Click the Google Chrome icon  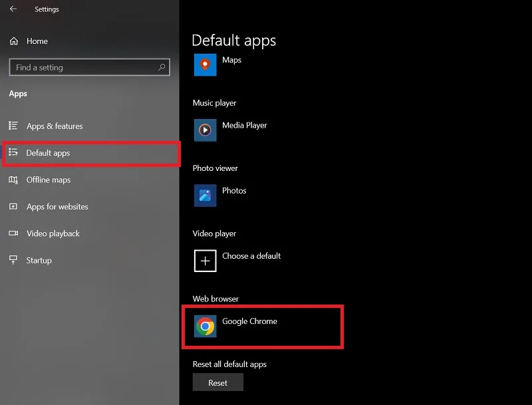tap(205, 327)
